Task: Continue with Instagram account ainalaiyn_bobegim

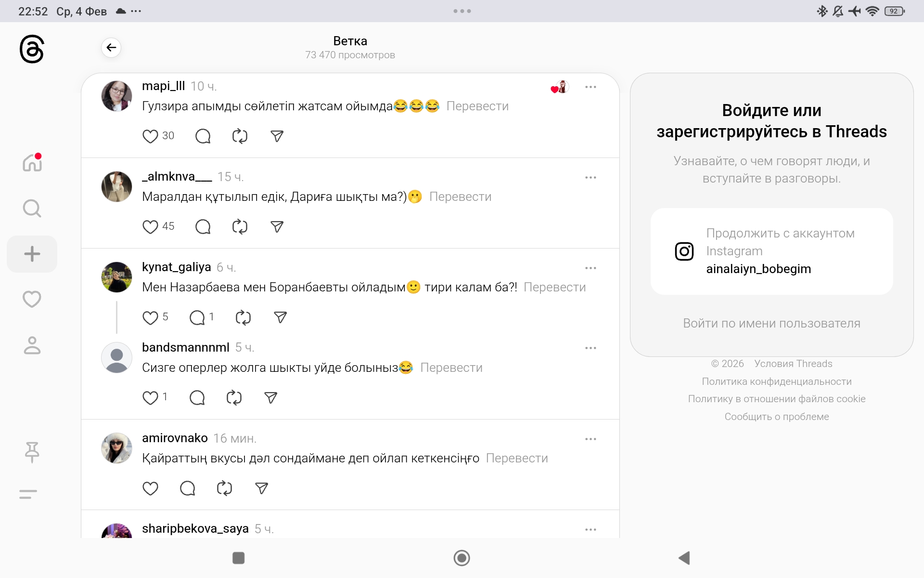Action: coord(771,251)
